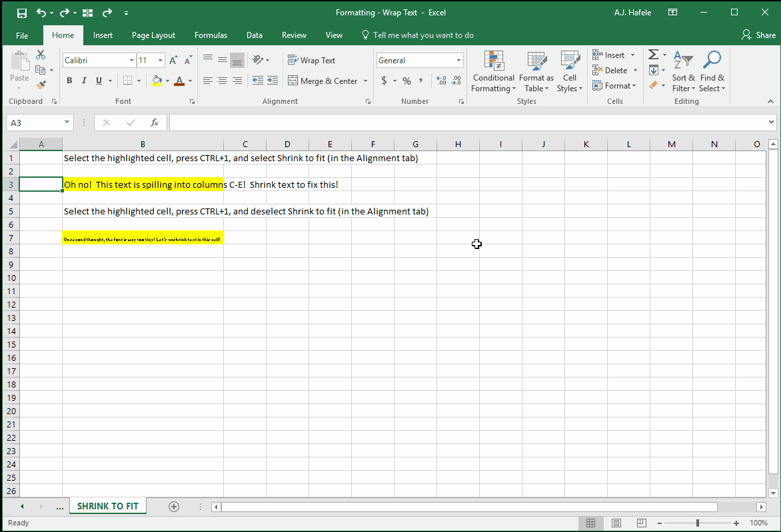Open Cell Styles gallery
The width and height of the screenshot is (781, 532).
coord(570,72)
